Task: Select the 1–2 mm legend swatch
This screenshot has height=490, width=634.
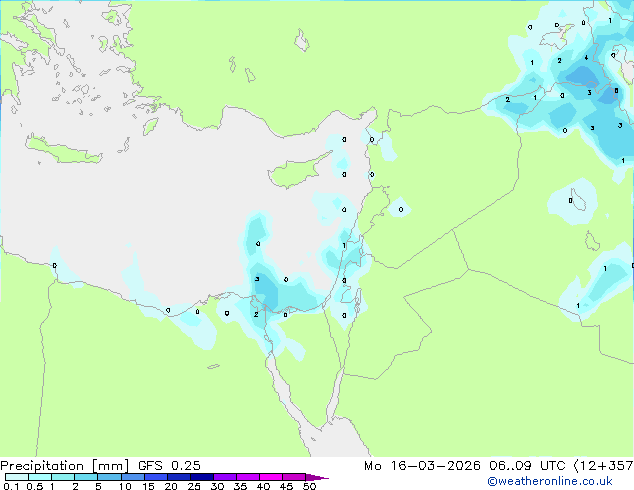Action: [x=63, y=477]
